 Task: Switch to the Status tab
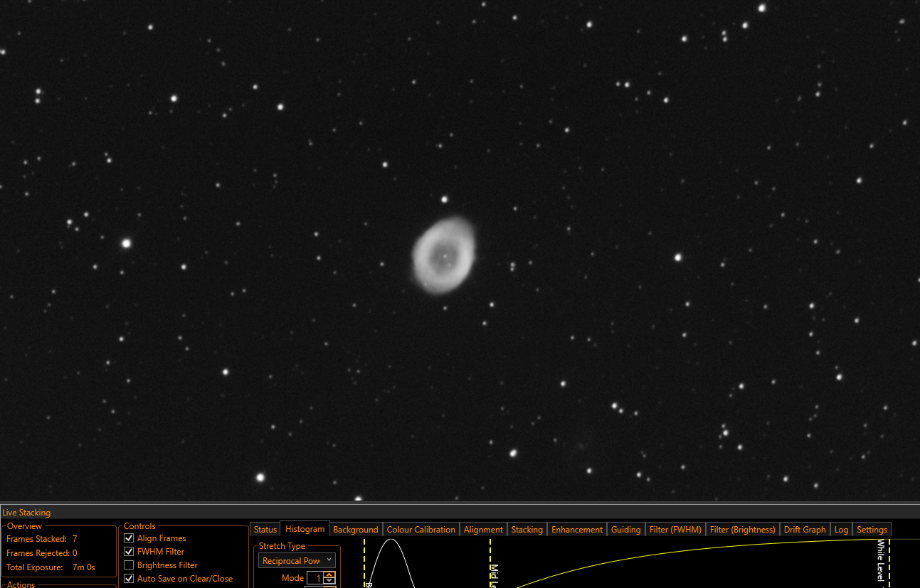click(265, 530)
